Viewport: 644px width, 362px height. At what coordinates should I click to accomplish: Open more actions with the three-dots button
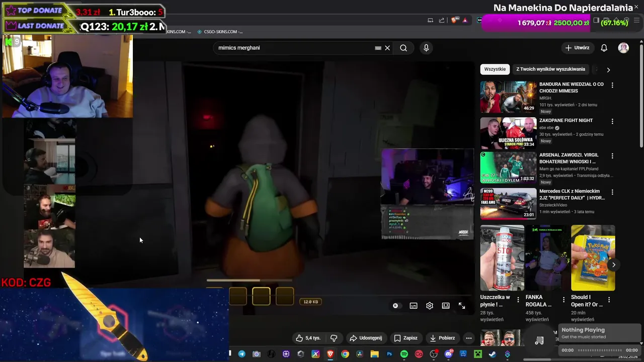469,338
